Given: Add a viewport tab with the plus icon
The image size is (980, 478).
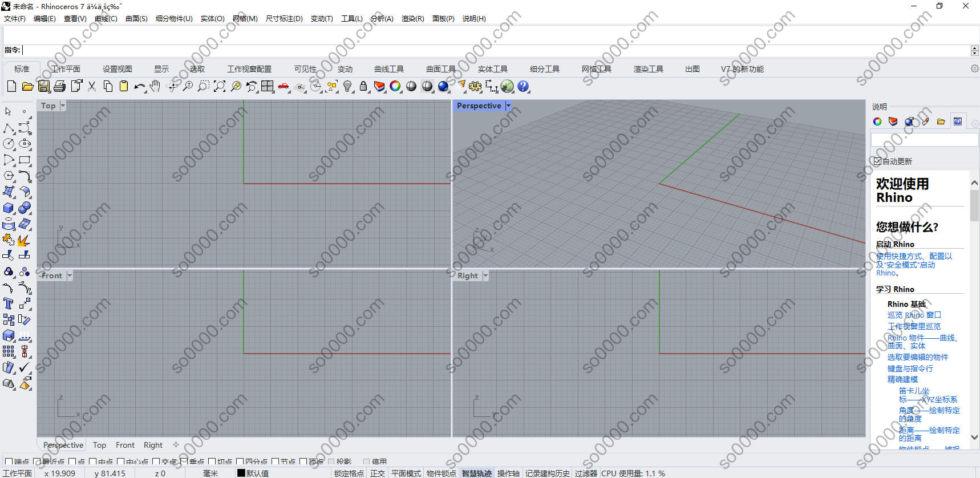Looking at the screenshot, I should point(176,445).
